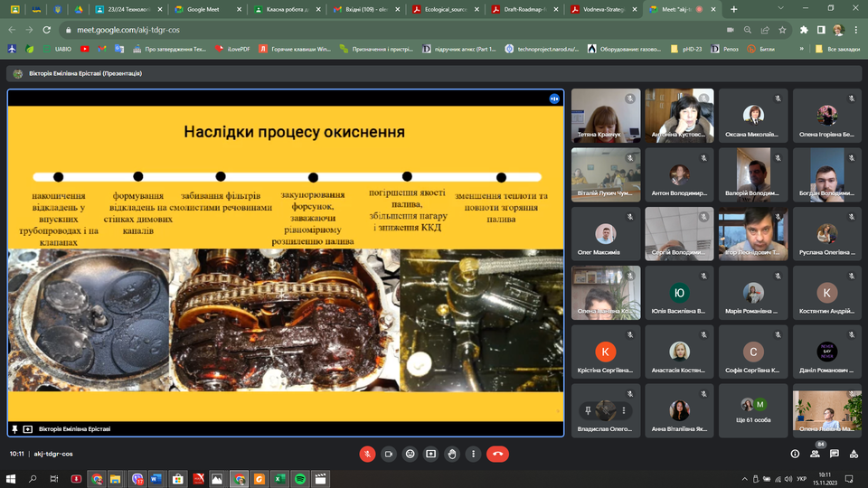This screenshot has height=488, width=868.
Task: Open the emoji reactions picker
Action: click(410, 454)
